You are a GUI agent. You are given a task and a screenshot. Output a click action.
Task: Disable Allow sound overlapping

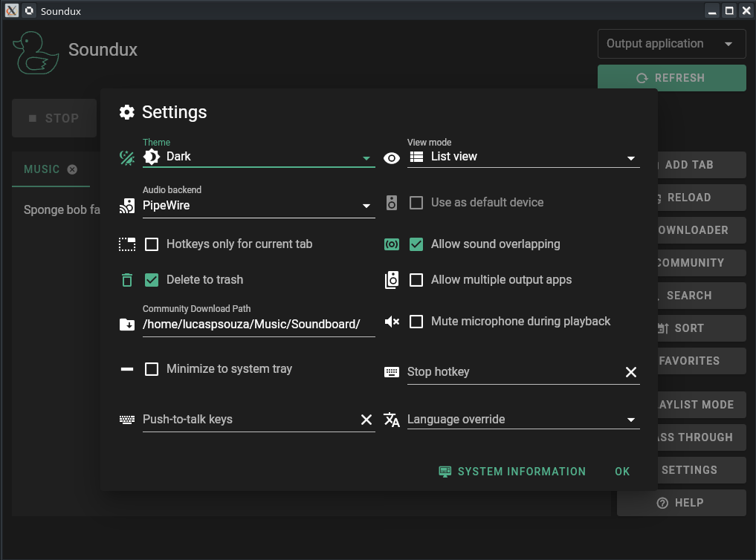(416, 244)
